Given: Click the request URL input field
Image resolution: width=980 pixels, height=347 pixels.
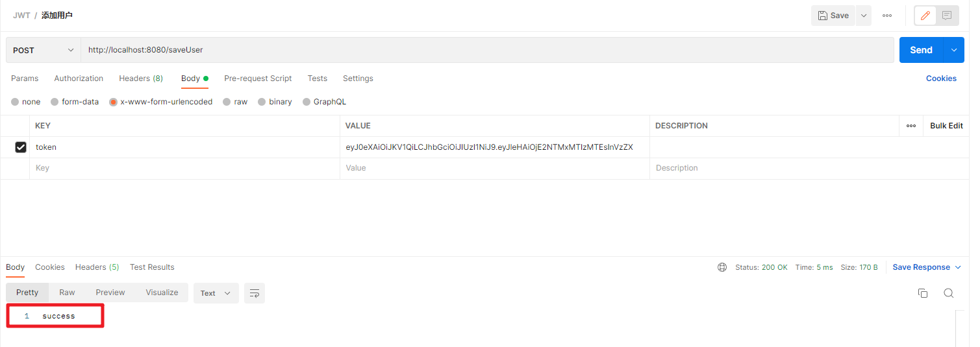Looking at the screenshot, I should (x=487, y=50).
